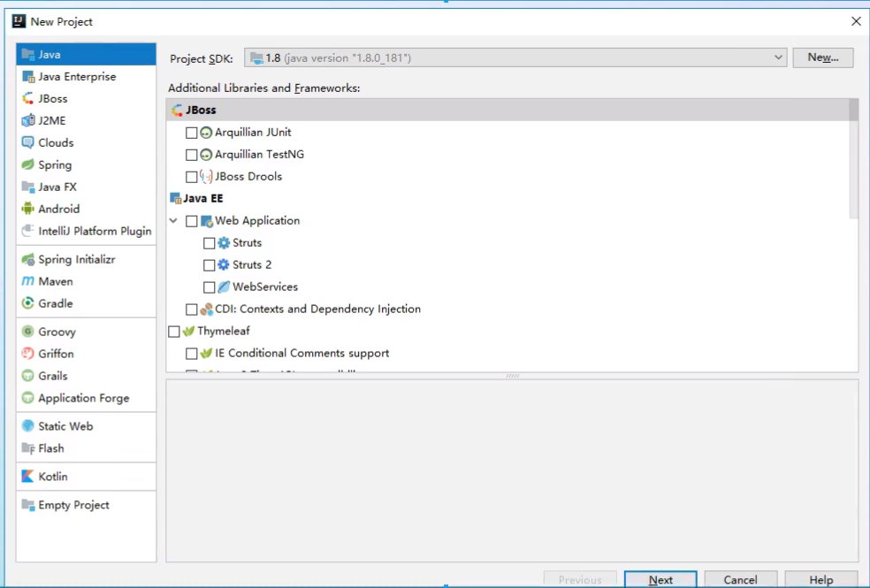Click the Griffon icon
This screenshot has width=870, height=588.
(x=27, y=354)
